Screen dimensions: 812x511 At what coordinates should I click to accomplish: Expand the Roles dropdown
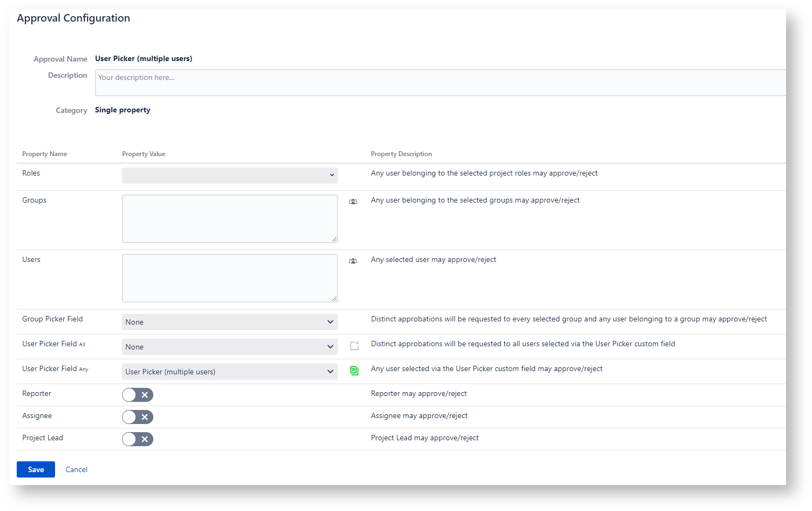229,176
